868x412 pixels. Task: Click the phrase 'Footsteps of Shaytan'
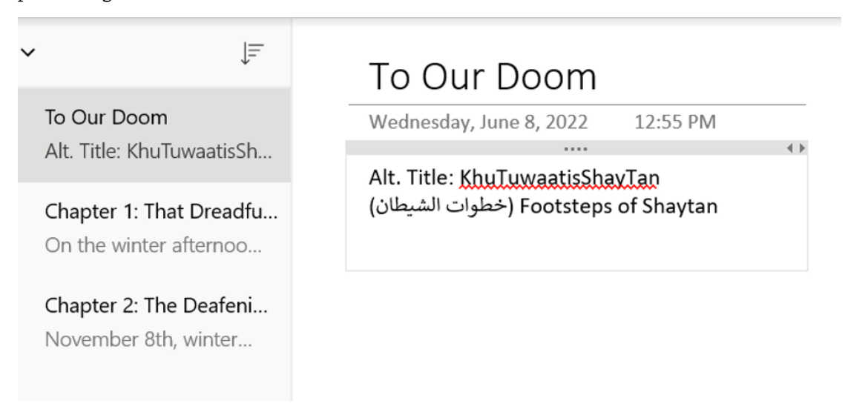(619, 207)
